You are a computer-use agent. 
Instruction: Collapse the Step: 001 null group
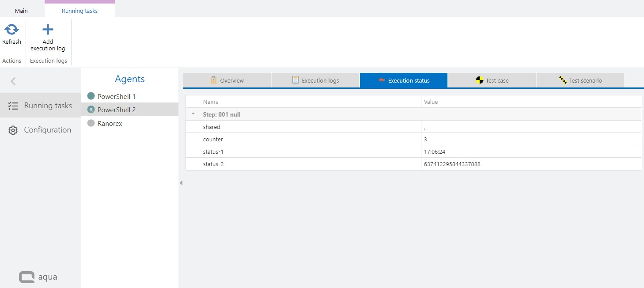tap(193, 114)
